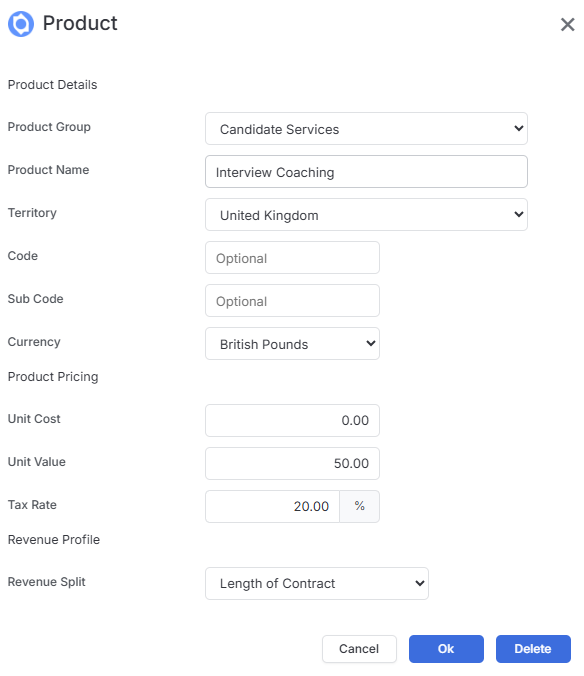Cancel the product dialog

coord(359,649)
